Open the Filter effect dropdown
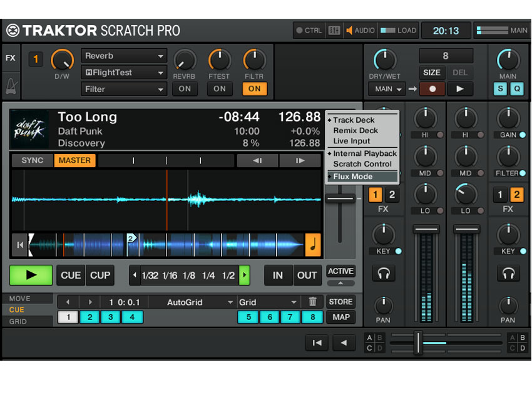Screen dimensions: 532x395 [x=124, y=90]
